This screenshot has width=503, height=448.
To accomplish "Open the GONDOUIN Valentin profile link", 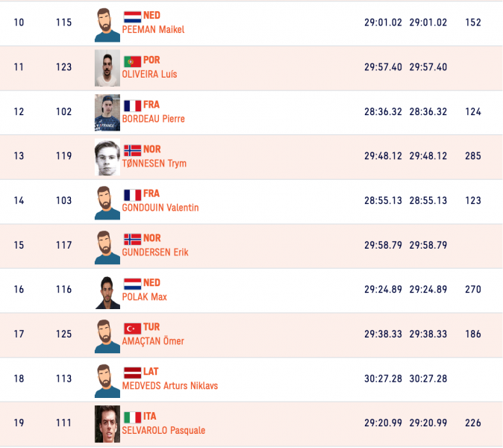I will click(160, 208).
